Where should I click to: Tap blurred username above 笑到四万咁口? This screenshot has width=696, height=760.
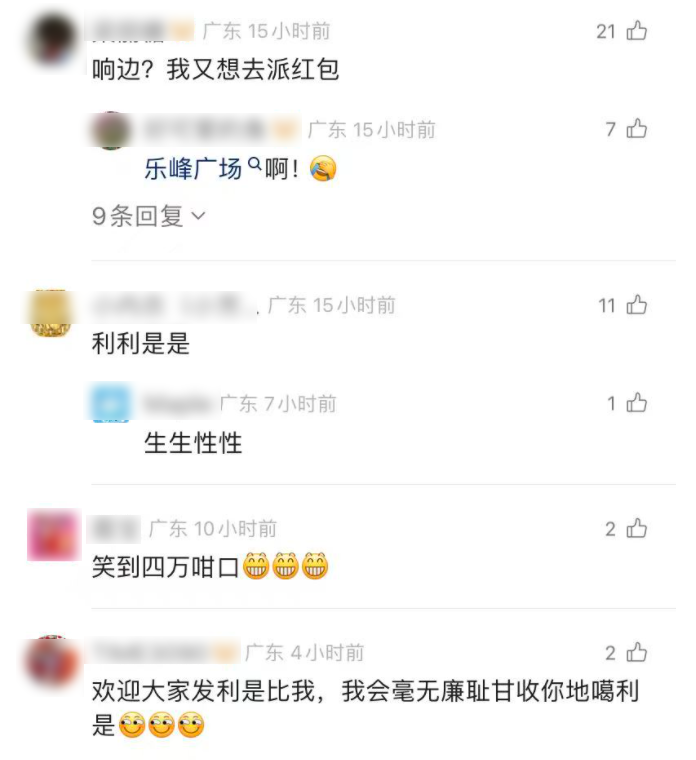pyautogui.click(x=115, y=529)
